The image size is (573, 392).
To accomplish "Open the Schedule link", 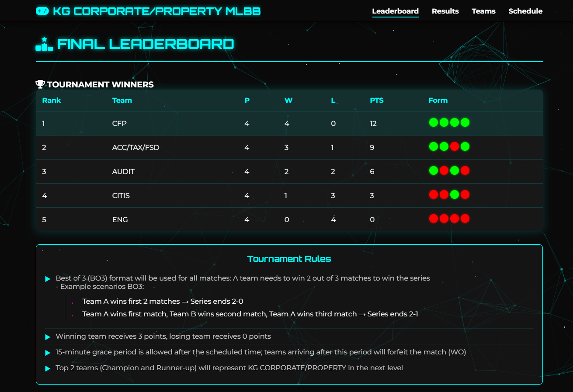I will click(x=525, y=11).
